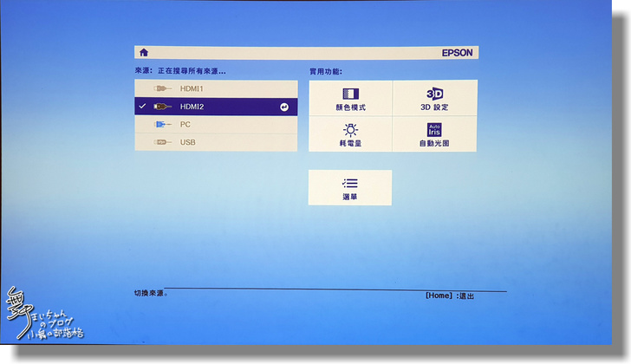The image size is (631, 364).
Task: Click the EPSON logo in header
Action: pos(457,53)
